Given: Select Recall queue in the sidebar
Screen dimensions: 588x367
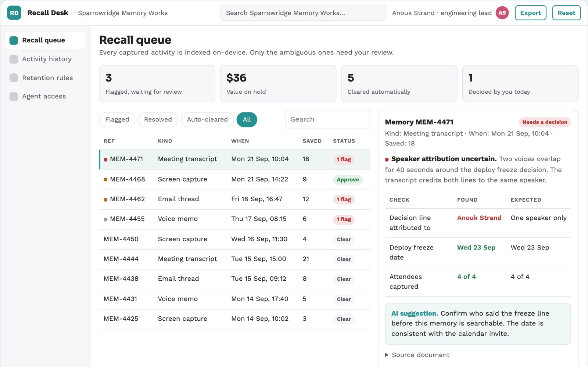Looking at the screenshot, I should pyautogui.click(x=45, y=40).
